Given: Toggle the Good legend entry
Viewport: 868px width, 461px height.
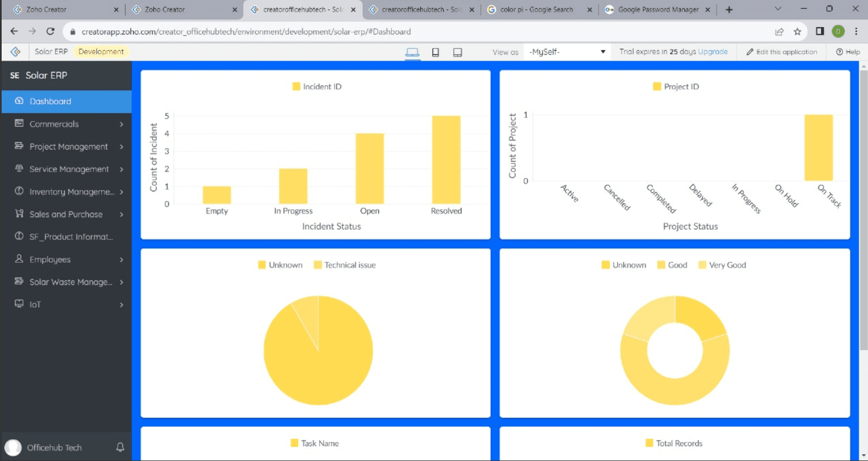Looking at the screenshot, I should tap(672, 265).
